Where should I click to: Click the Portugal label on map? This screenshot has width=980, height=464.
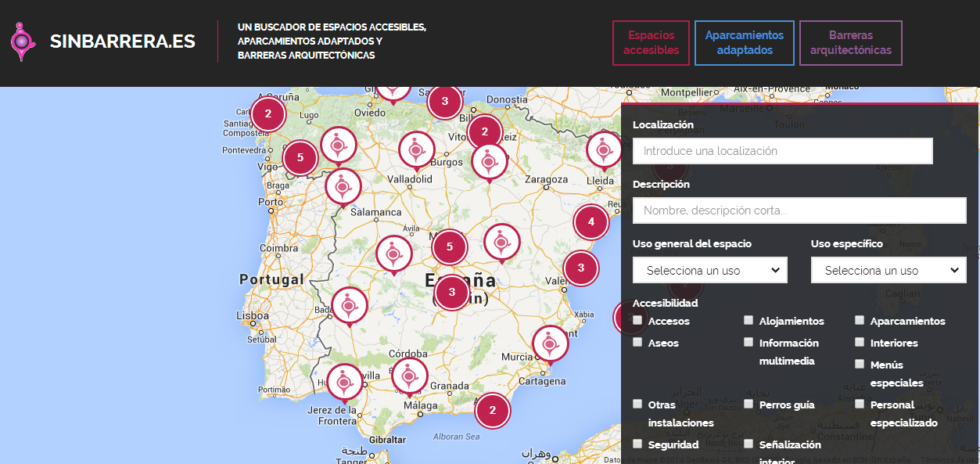[x=271, y=279]
